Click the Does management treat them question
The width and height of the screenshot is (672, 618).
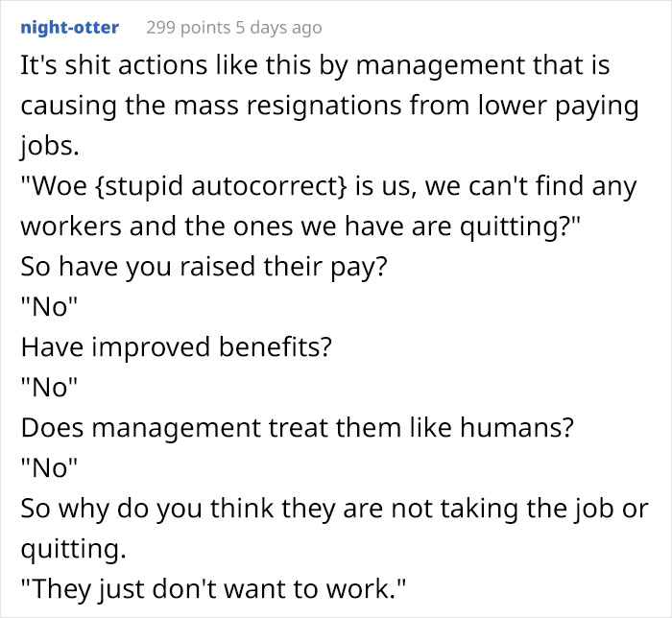pyautogui.click(x=297, y=427)
